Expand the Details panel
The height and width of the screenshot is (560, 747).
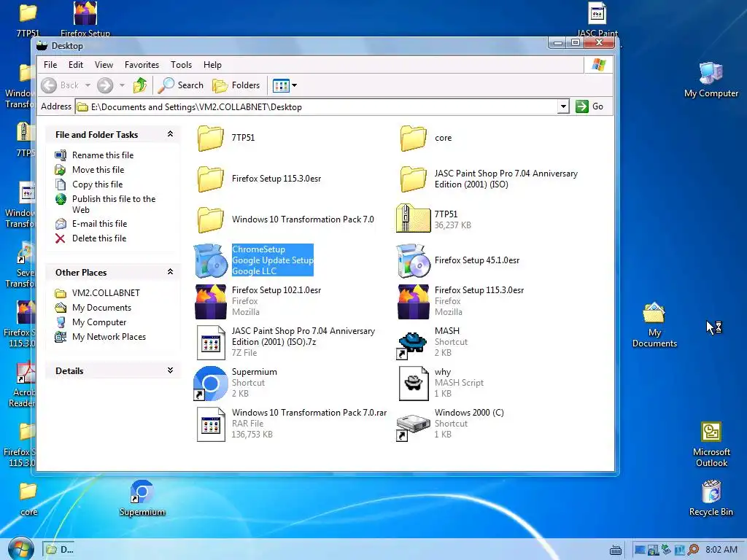(x=170, y=370)
